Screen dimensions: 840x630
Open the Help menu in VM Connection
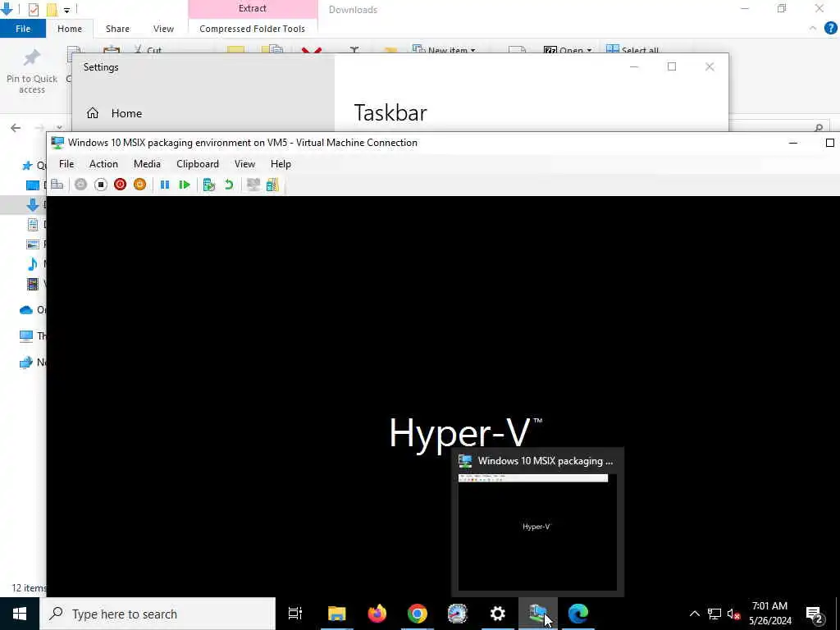pos(281,164)
